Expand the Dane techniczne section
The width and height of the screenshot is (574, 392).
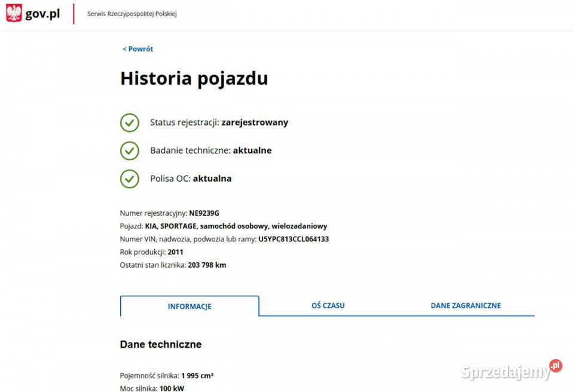click(x=161, y=344)
